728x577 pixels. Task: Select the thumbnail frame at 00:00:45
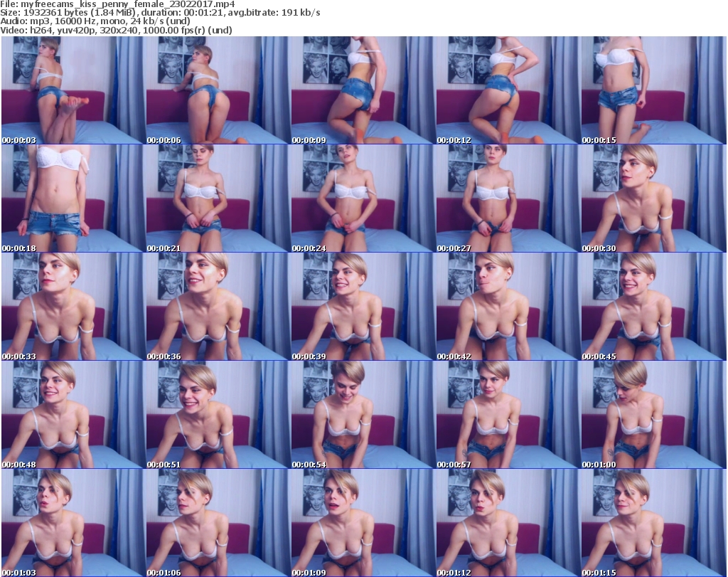(x=653, y=307)
